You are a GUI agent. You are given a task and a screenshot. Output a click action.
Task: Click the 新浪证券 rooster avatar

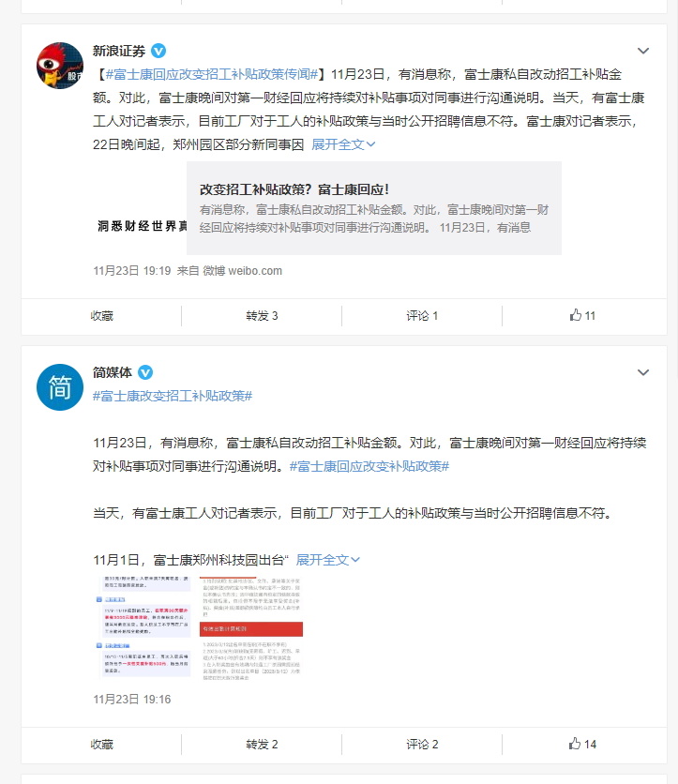pos(60,66)
